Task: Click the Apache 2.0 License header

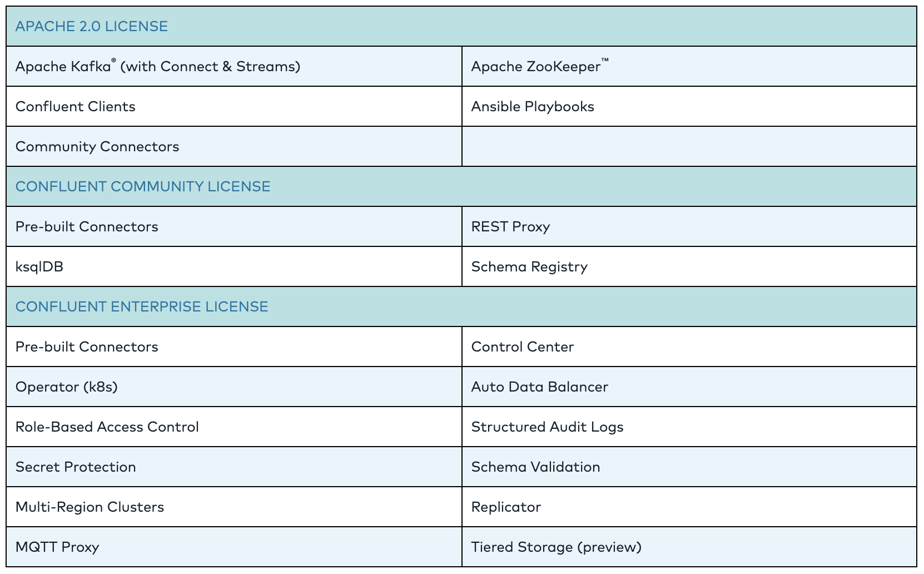Action: [92, 27]
